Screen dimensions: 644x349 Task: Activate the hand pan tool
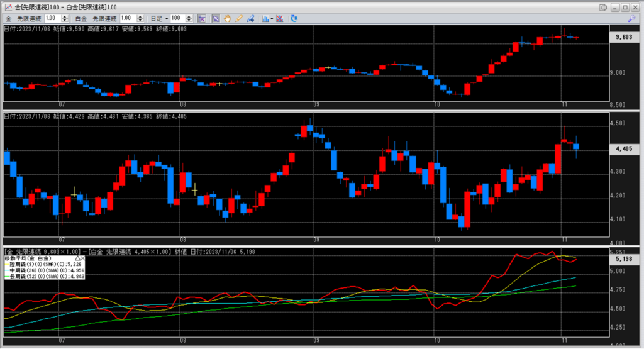(x=227, y=19)
